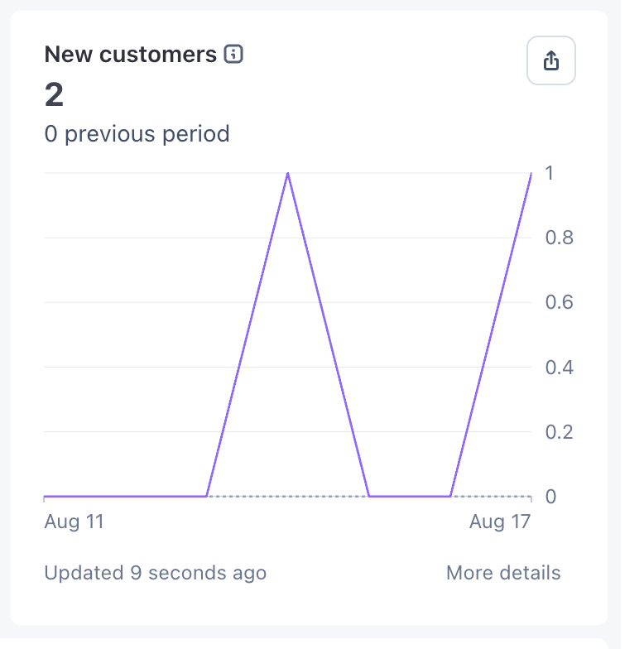Click the Aug 17 axis label
644x649 pixels.
pos(500,522)
